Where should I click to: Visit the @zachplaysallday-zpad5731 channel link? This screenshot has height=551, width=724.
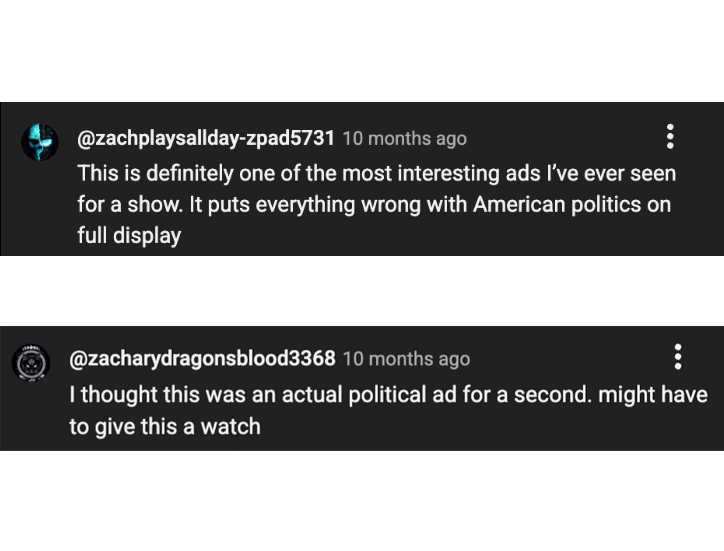(206, 139)
